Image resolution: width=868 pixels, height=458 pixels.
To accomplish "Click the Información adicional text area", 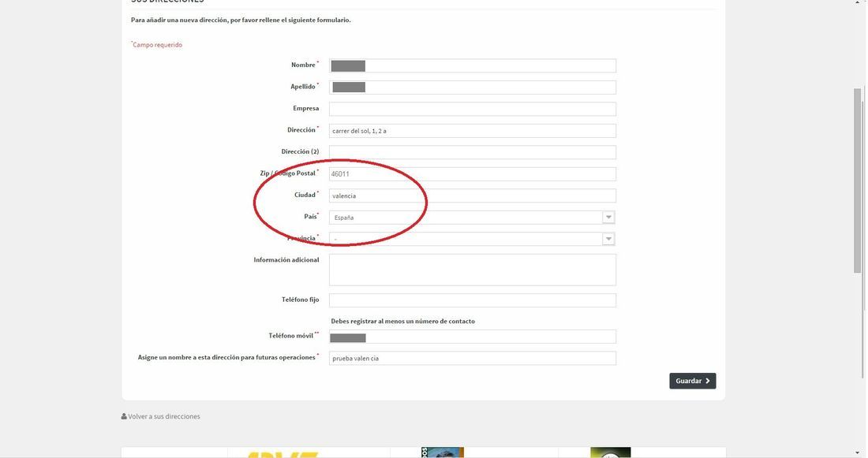I will [472, 270].
